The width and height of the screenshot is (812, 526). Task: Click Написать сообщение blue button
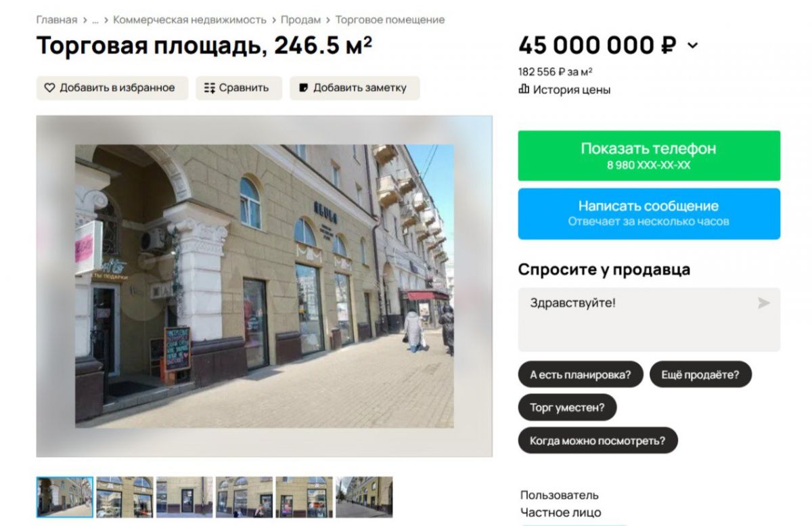coord(649,213)
